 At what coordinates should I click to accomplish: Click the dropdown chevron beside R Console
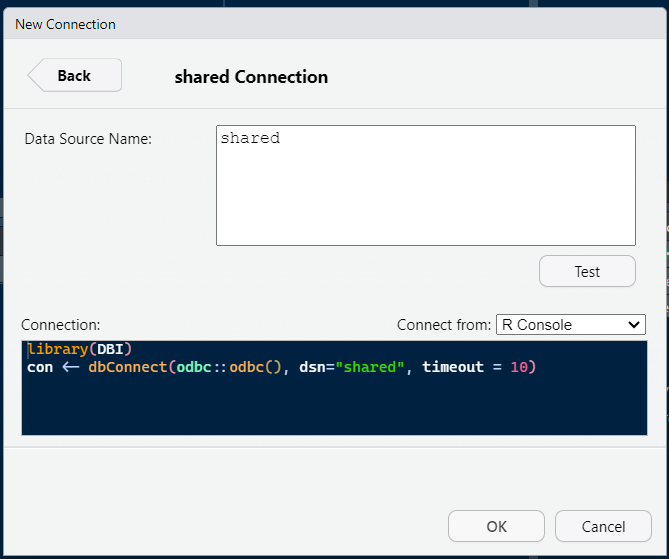click(x=634, y=325)
